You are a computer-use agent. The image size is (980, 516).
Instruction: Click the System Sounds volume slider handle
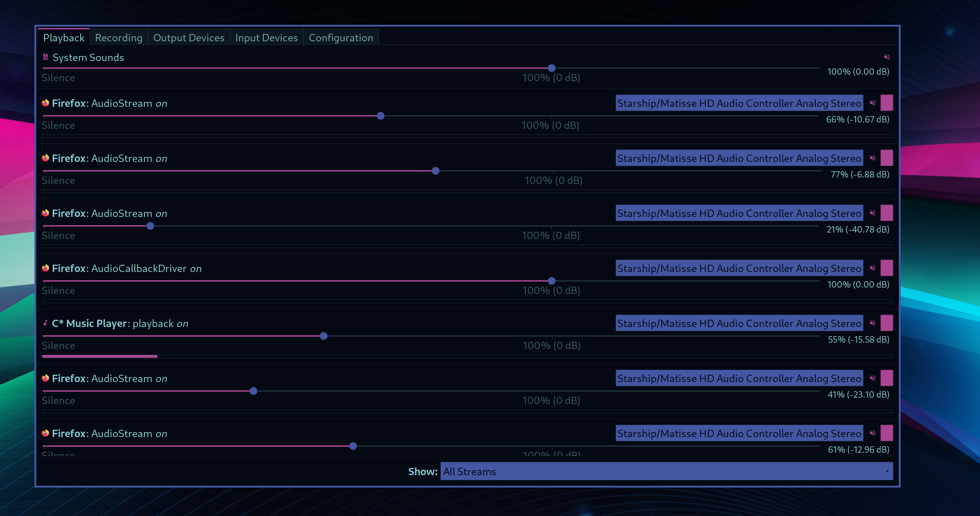[551, 68]
